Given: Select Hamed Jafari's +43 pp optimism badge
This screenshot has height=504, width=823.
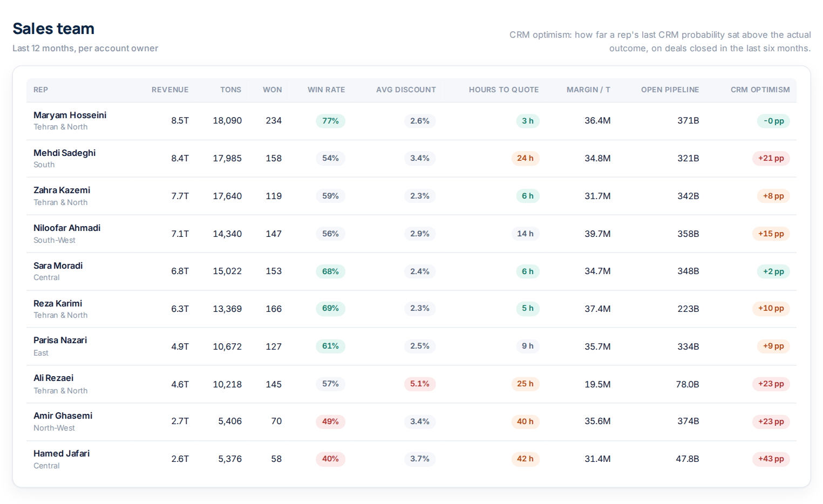Looking at the screenshot, I should coord(771,459).
